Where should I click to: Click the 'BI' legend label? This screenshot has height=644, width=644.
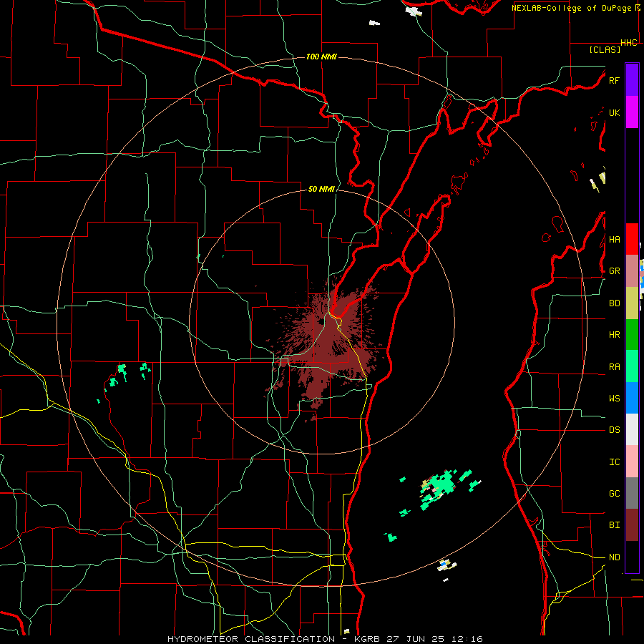tap(614, 525)
